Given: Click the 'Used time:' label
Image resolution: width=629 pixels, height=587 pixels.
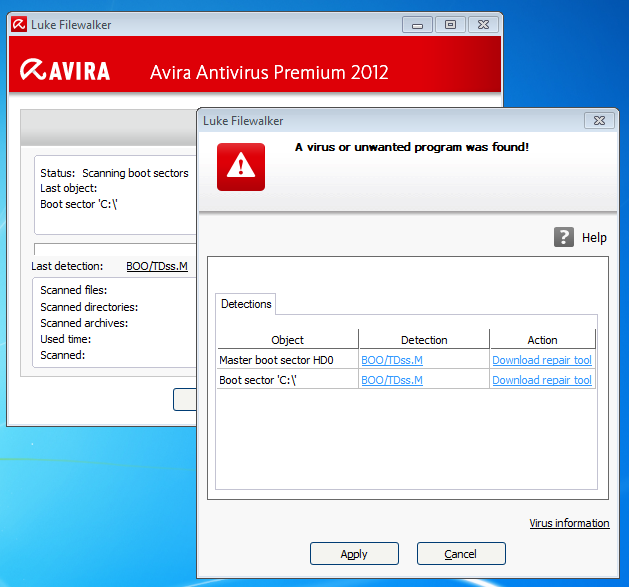Looking at the screenshot, I should (66, 339).
